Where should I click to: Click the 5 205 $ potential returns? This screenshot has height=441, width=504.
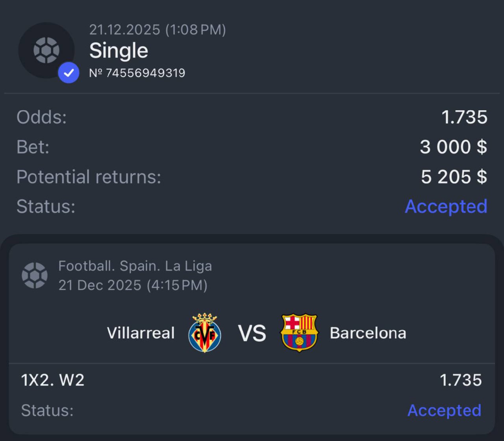pos(454,177)
